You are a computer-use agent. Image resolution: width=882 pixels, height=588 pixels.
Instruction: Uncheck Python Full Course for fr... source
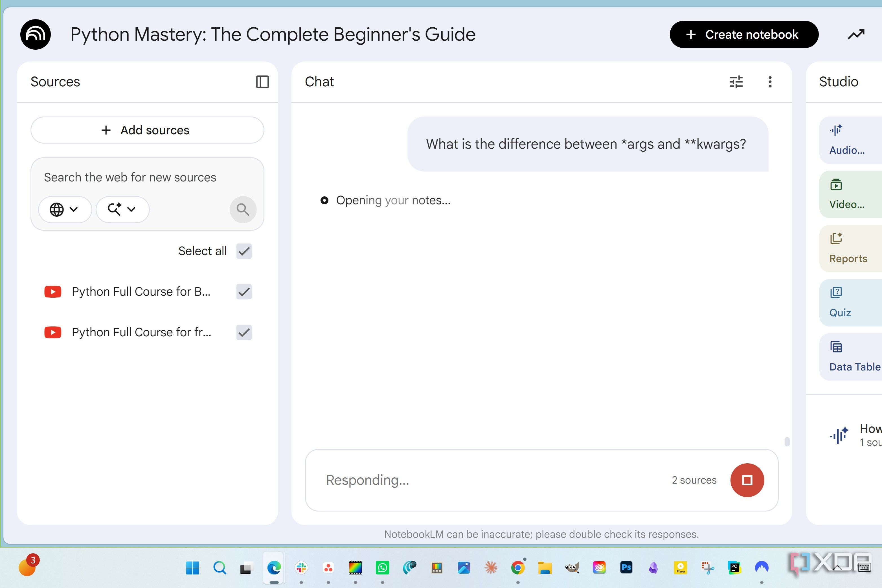(x=244, y=332)
